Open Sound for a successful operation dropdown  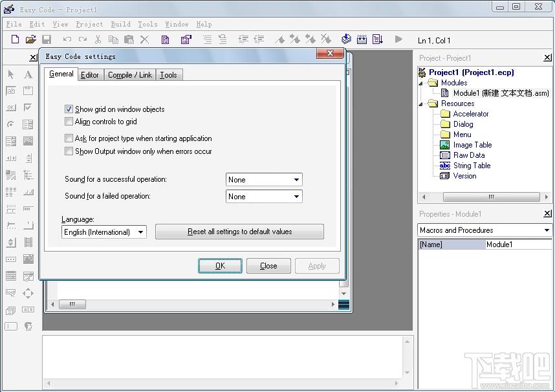point(264,180)
